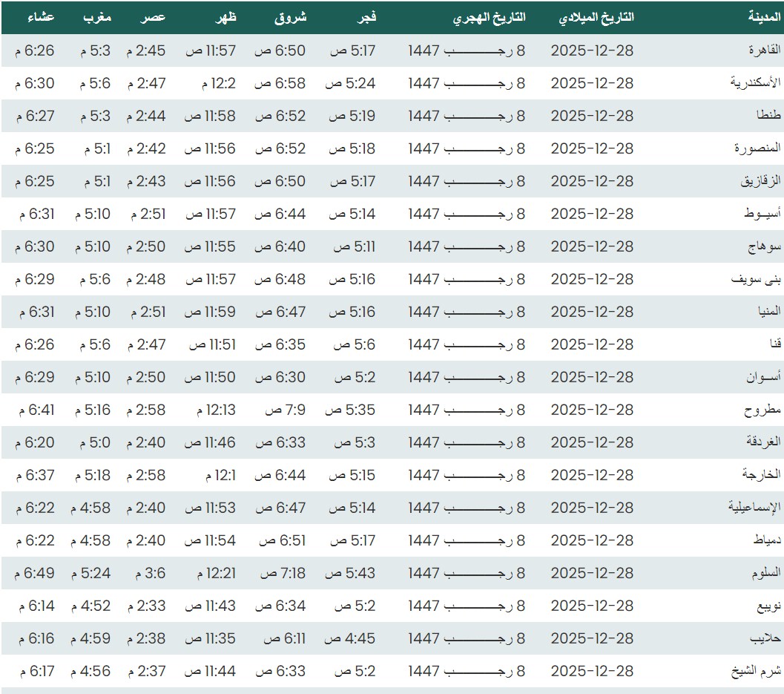Select the مطروح city name
The width and height of the screenshot is (784, 694).
pyautogui.click(x=762, y=410)
